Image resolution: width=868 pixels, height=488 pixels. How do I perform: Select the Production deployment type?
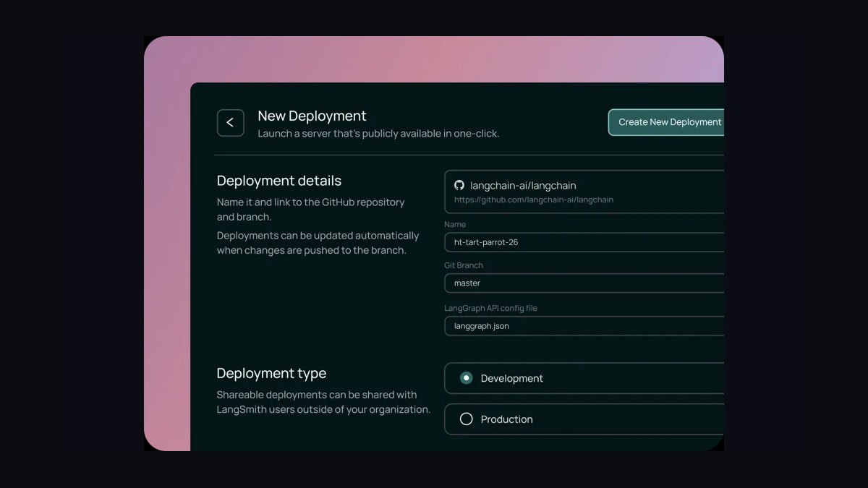tap(584, 419)
